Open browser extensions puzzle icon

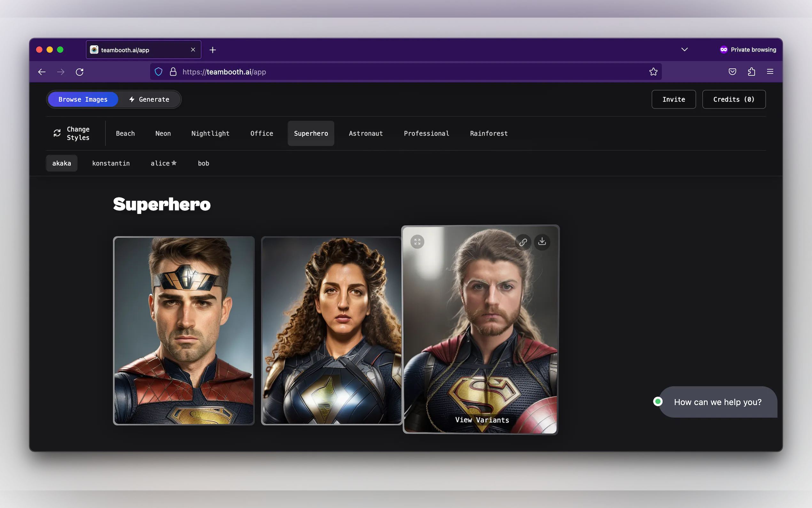(751, 72)
